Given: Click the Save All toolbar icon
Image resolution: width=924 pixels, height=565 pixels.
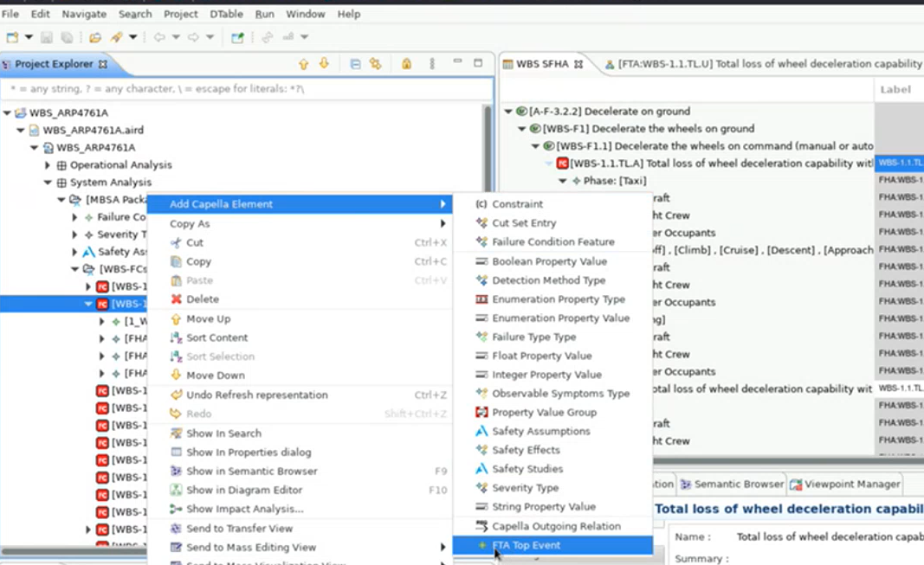Looking at the screenshot, I should point(68,37).
